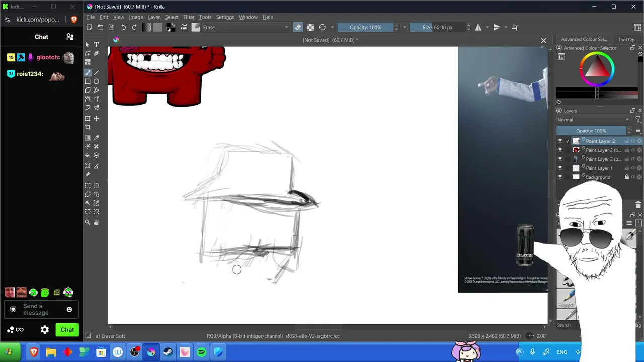This screenshot has width=644, height=362.
Task: Toggle Preserve Alpha in toolbar
Action: pos(310,27)
